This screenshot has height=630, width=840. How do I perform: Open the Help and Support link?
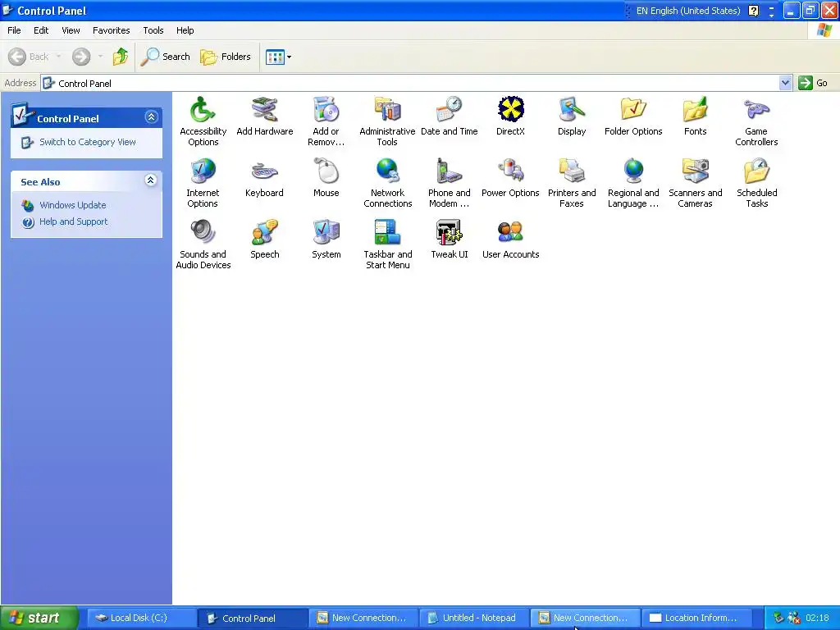(x=73, y=221)
